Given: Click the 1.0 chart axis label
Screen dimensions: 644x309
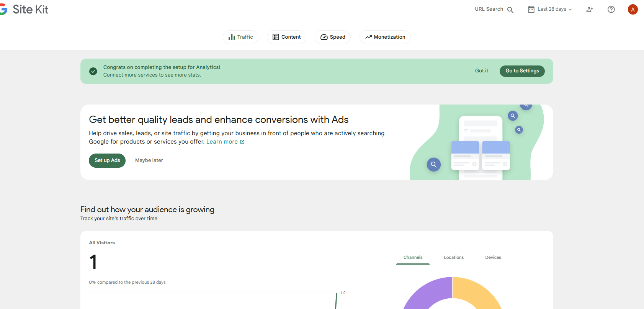Looking at the screenshot, I should (343, 293).
